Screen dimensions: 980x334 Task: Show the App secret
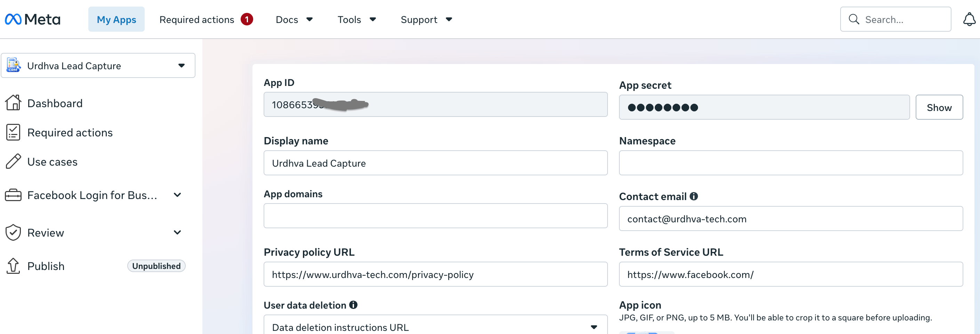click(939, 107)
